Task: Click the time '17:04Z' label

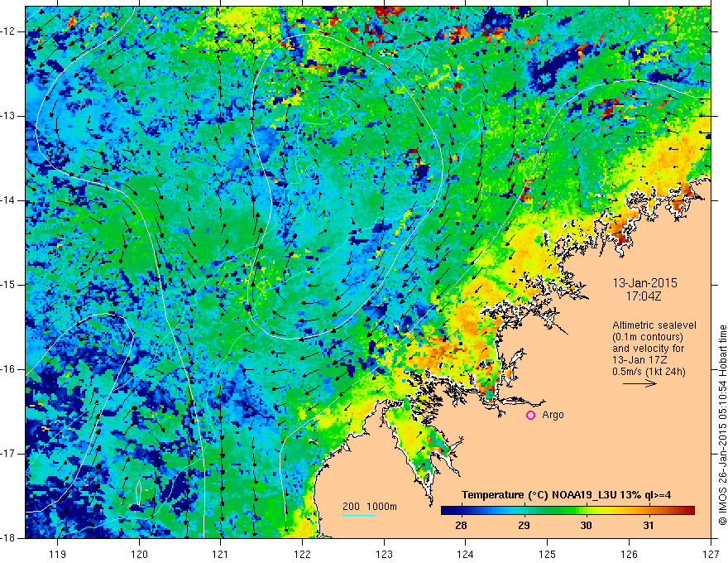Action: [644, 297]
